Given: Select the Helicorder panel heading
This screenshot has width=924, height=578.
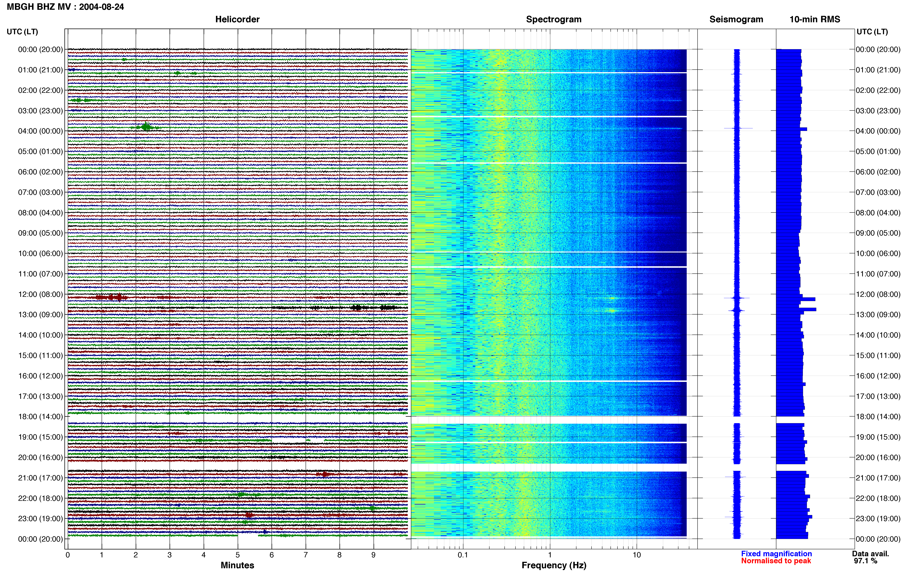Looking at the screenshot, I should [237, 20].
